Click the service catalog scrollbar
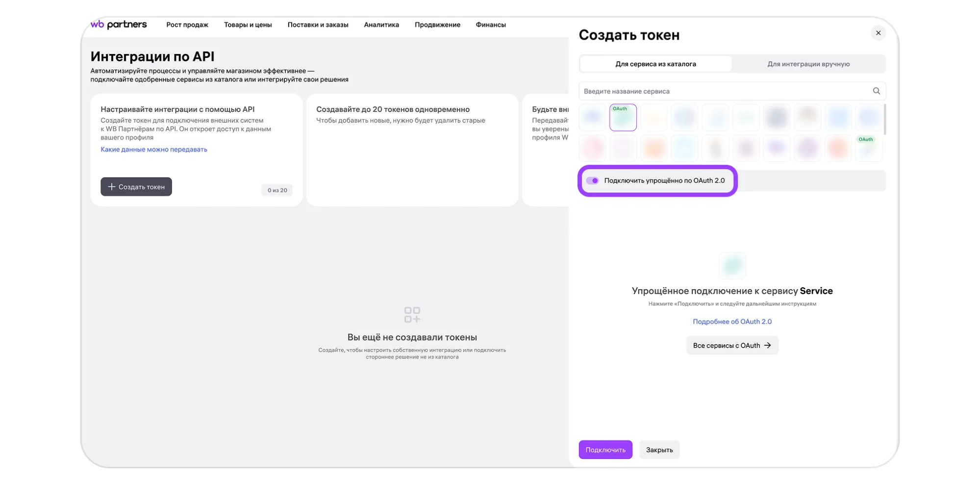Screen dimensions: 980x483 (x=884, y=120)
